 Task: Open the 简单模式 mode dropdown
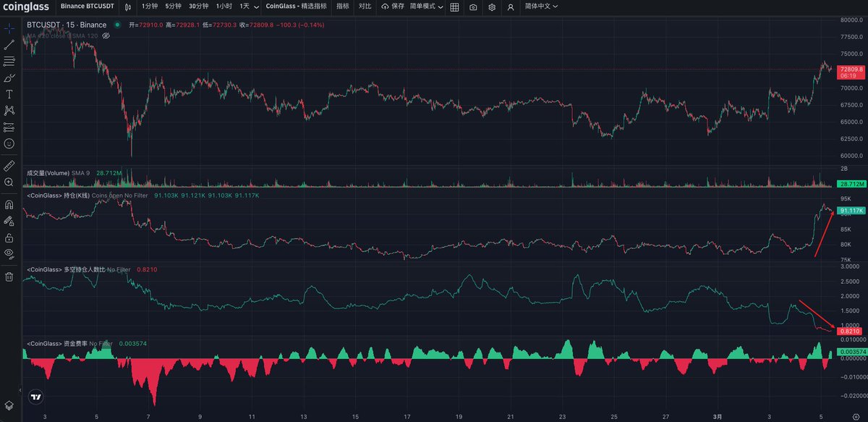[426, 6]
